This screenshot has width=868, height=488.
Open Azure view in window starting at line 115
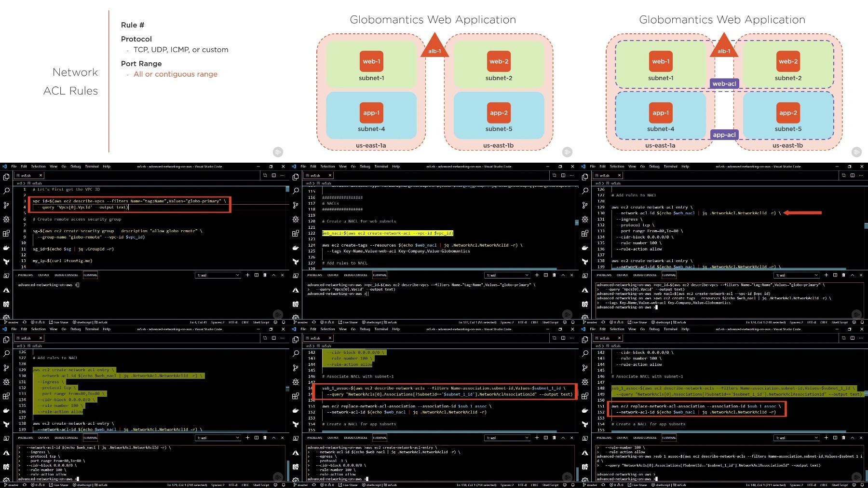pos(296,290)
